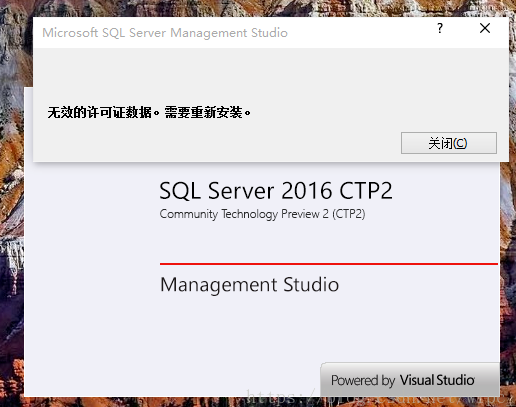The height and width of the screenshot is (407, 516).
Task: Click the 关闭(C) button
Action: pos(449,143)
